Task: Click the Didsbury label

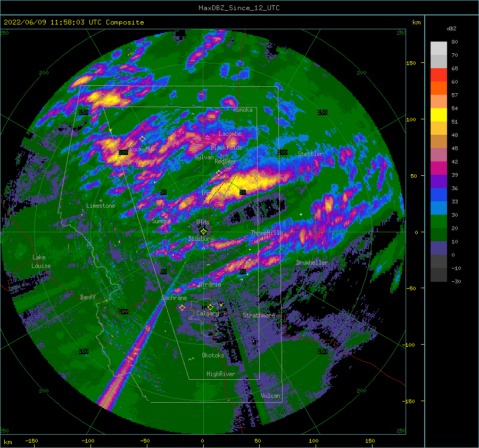Action: (x=201, y=239)
